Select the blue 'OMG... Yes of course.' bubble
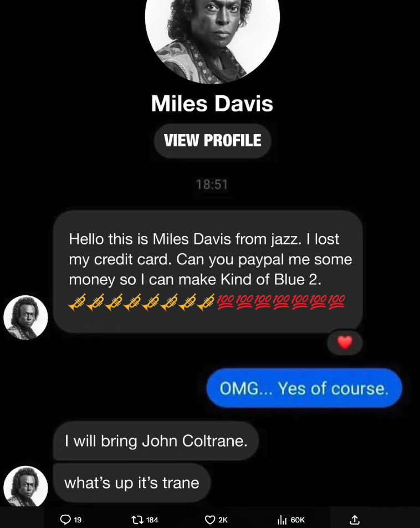 (304, 388)
